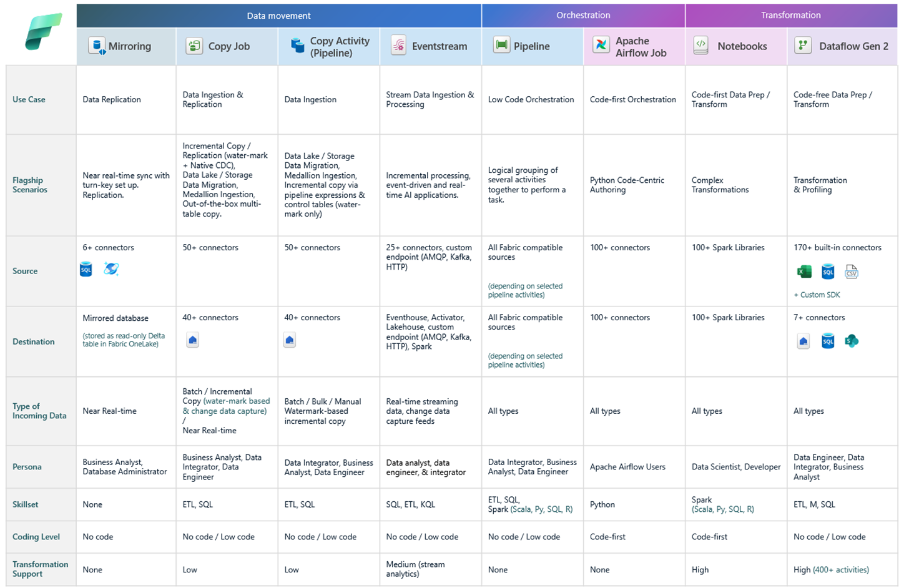Click the Microsoft Fabric logo
Screen dimensions: 904x588
(x=43, y=31)
